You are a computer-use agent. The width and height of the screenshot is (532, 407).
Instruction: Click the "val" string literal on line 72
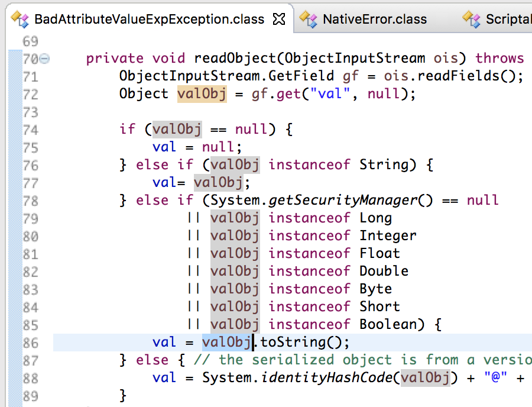click(330, 93)
